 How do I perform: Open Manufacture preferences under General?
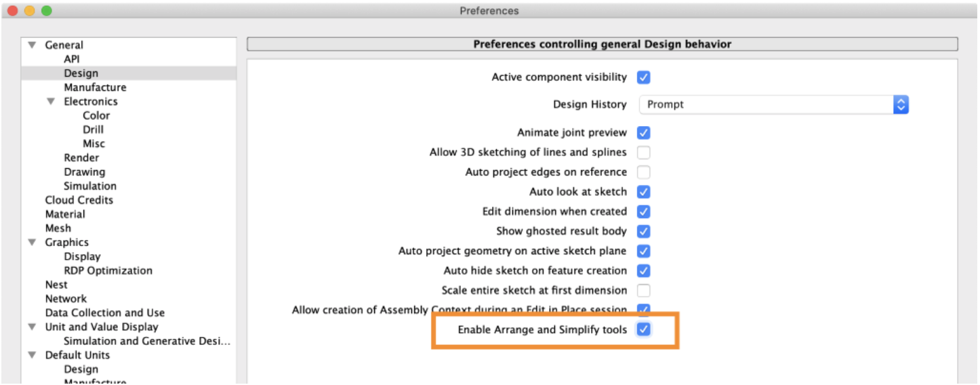pos(95,87)
